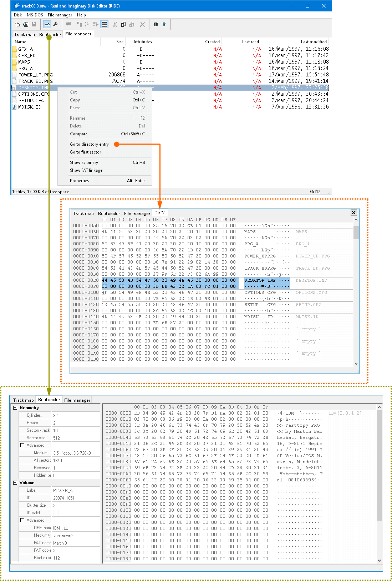
Task: Click the RIDE title bar application icon
Action: click(x=17, y=6)
